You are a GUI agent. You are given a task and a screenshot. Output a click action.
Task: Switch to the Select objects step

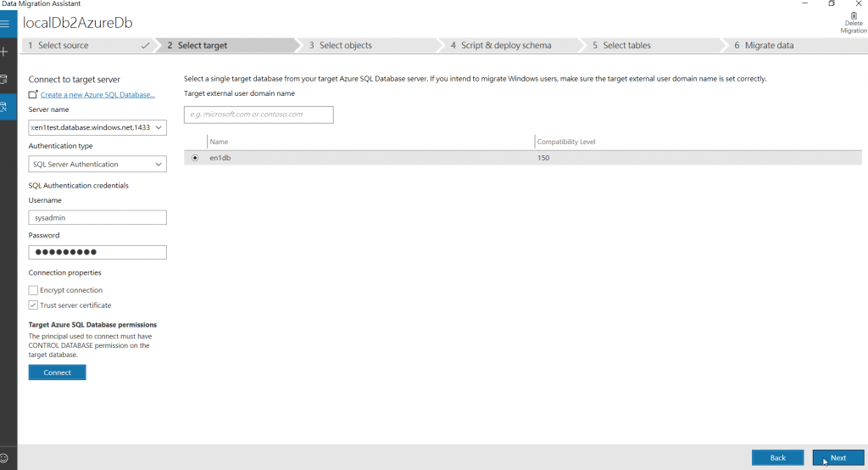368,46
